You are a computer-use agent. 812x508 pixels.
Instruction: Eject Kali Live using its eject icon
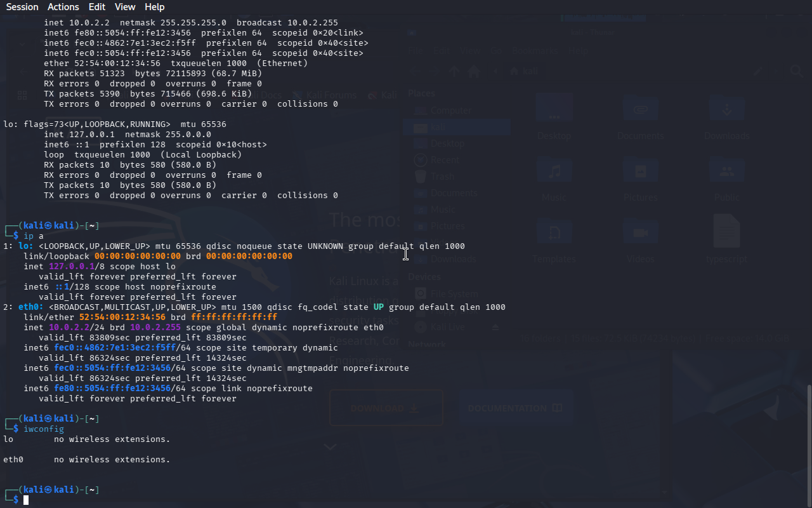496,327
